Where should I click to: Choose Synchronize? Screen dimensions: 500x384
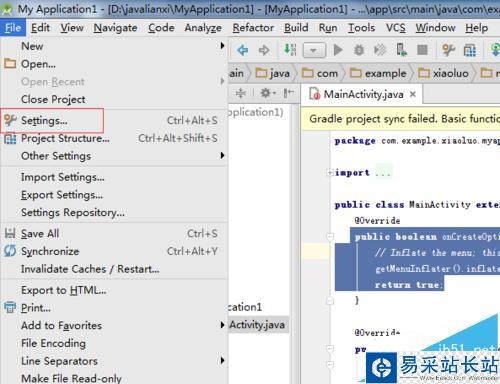[114, 251]
